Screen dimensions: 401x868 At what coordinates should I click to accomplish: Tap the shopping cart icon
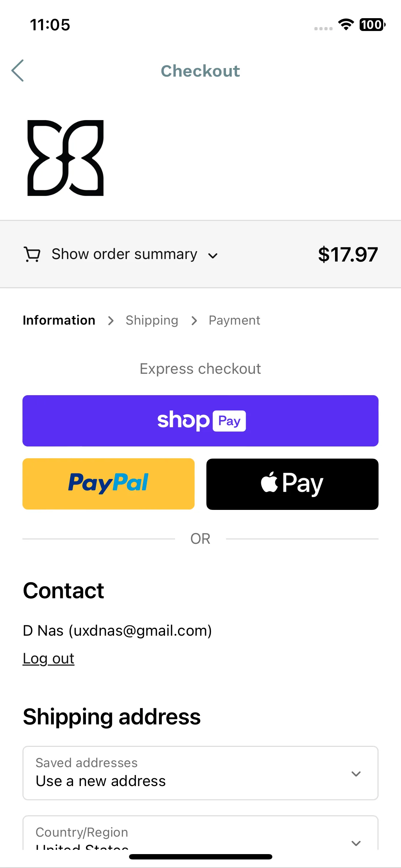pyautogui.click(x=32, y=254)
